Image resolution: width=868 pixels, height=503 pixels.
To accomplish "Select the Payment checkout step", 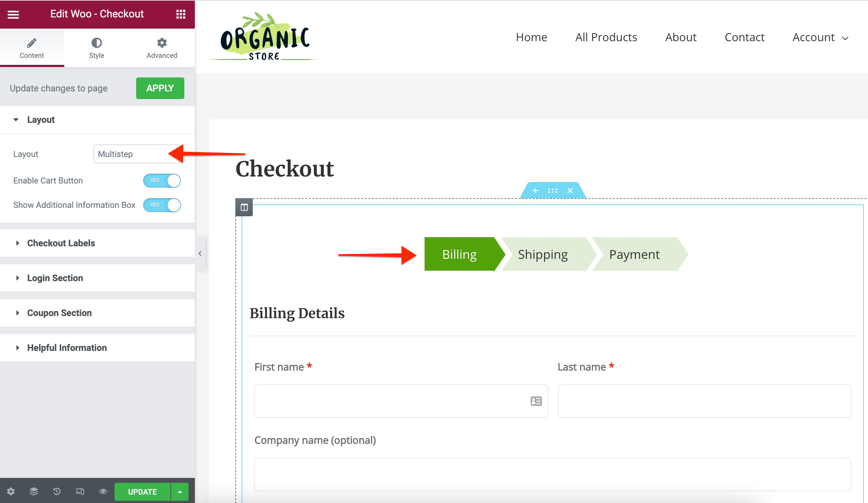I will 639,254.
